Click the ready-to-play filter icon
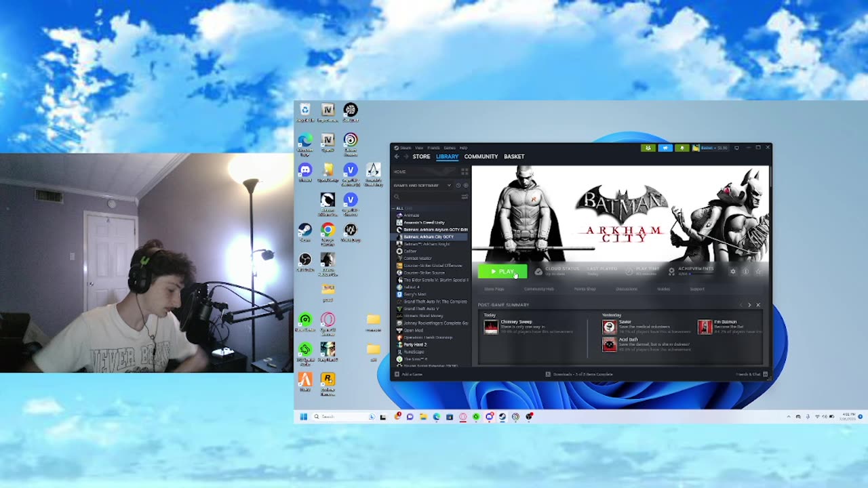Screen dimensions: 868x488 465,185
